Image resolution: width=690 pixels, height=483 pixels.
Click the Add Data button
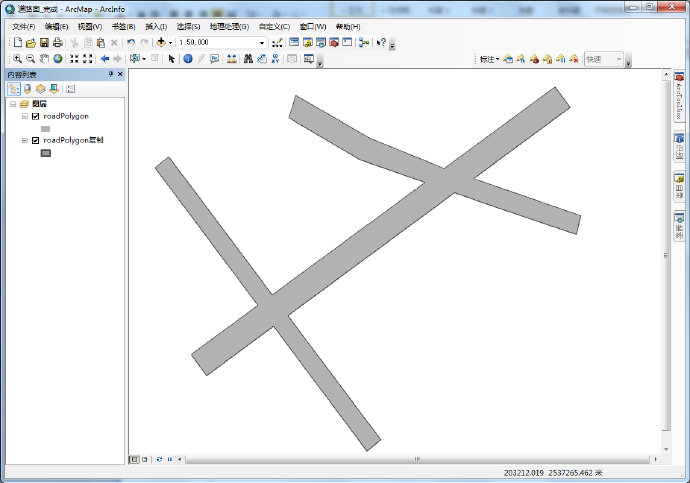[161, 42]
